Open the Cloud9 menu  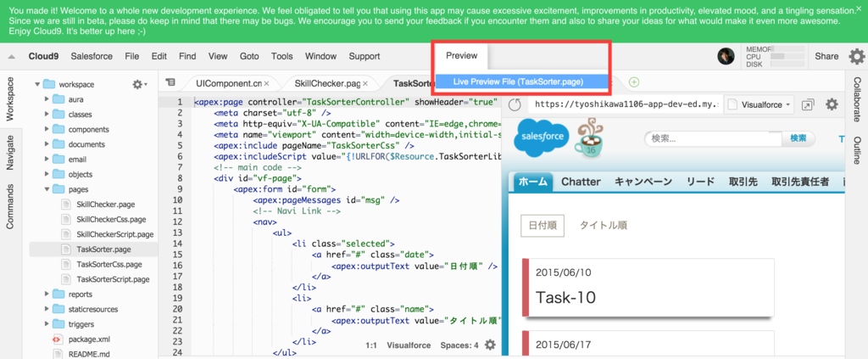pyautogui.click(x=44, y=57)
